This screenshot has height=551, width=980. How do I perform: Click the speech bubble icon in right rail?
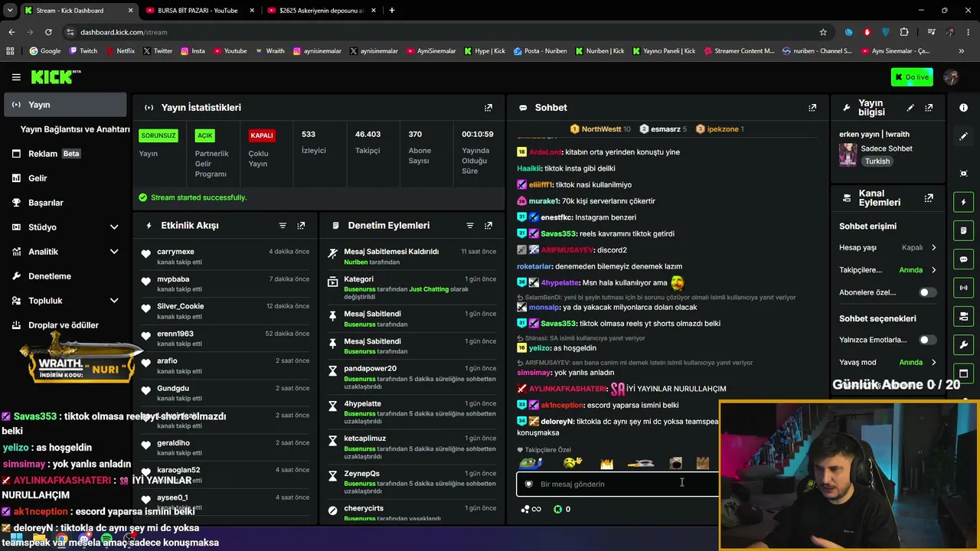point(963,259)
